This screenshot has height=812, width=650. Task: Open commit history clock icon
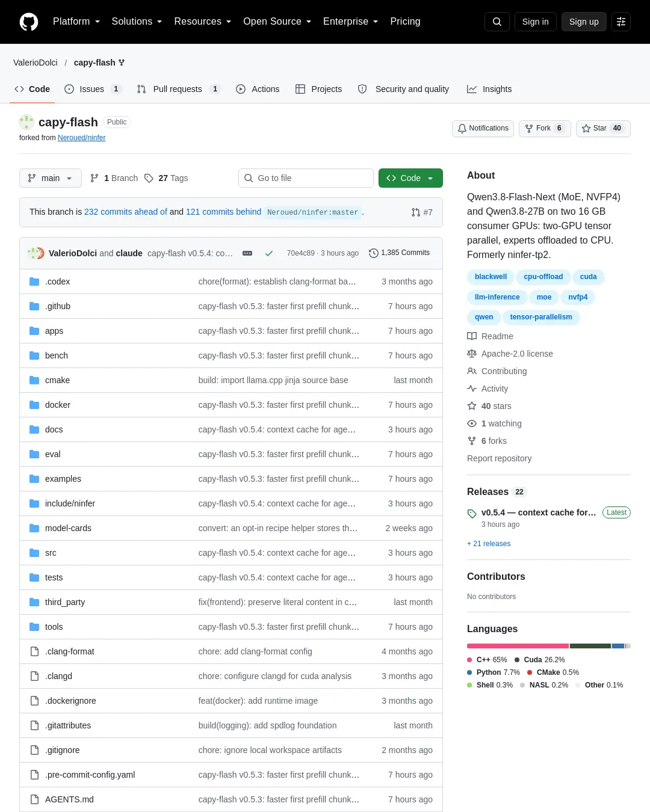tap(374, 253)
